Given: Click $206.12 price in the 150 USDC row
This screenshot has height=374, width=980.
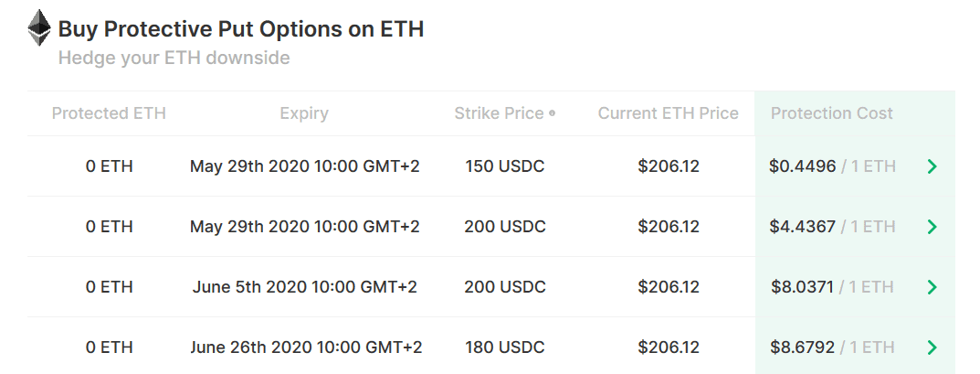Looking at the screenshot, I should tap(668, 166).
